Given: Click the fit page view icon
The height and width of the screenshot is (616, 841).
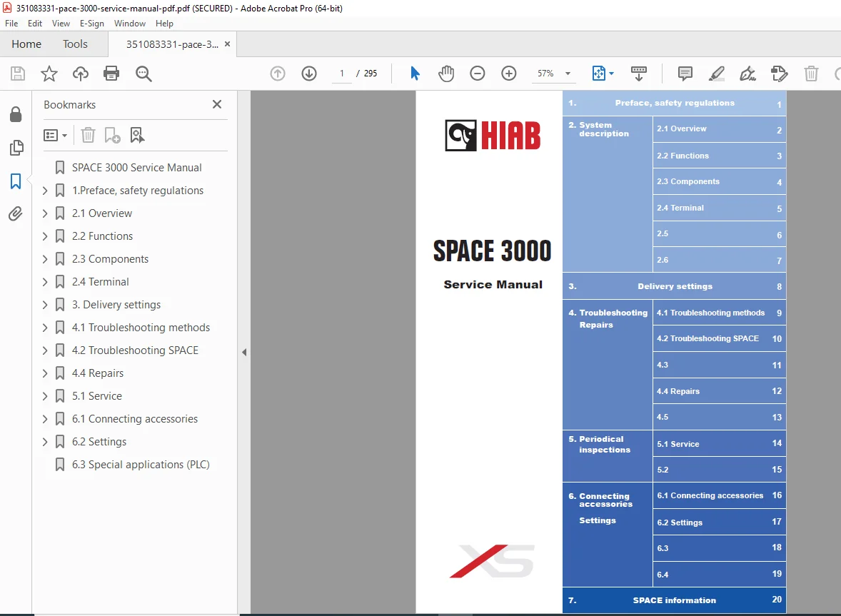Looking at the screenshot, I should click(598, 74).
